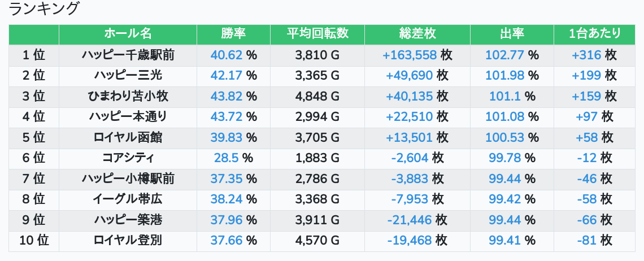Viewport: 644px width, 261px height.
Task: Click the 40.62 win rate value
Action: (226, 55)
